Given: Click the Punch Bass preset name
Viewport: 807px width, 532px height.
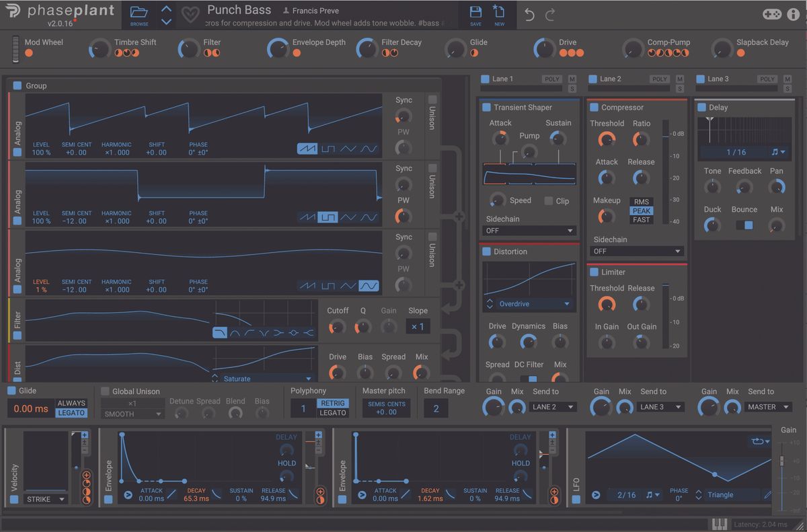Looking at the screenshot, I should coord(239,9).
